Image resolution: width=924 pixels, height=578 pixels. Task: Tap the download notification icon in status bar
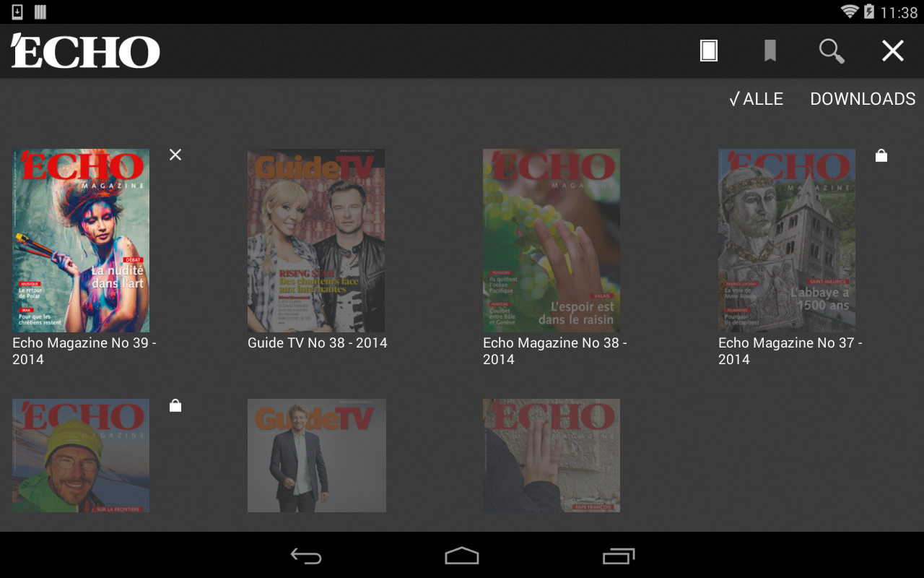tap(17, 12)
